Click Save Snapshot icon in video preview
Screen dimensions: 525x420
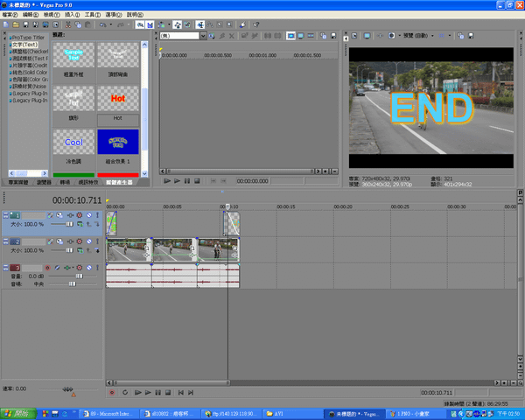(471, 36)
